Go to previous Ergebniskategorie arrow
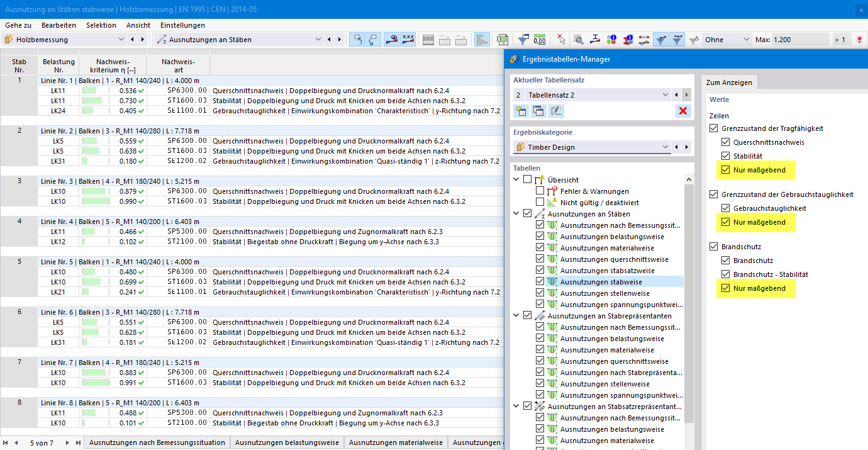Viewport: 868px width, 450px height. click(x=677, y=147)
